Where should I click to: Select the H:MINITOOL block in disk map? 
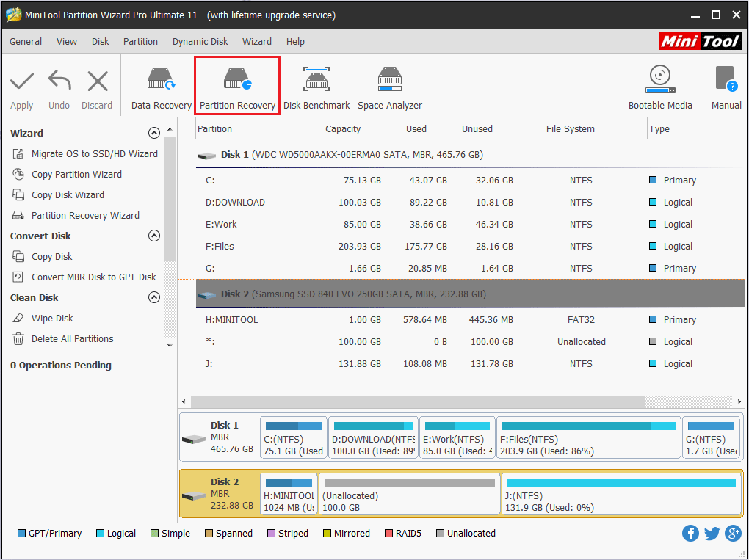[x=289, y=495]
